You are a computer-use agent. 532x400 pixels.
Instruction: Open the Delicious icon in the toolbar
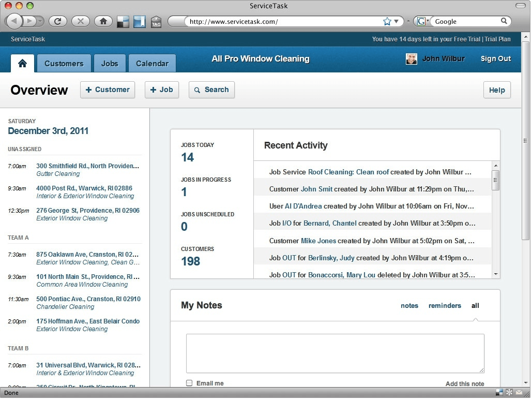[x=123, y=21]
